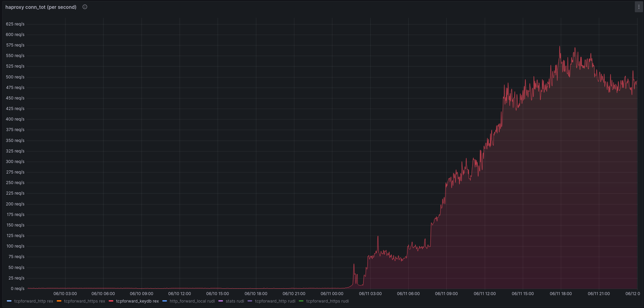The image size is (644, 308).
Task: Click tcpforward_https rudi green color swatch
Action: pos(301,301)
